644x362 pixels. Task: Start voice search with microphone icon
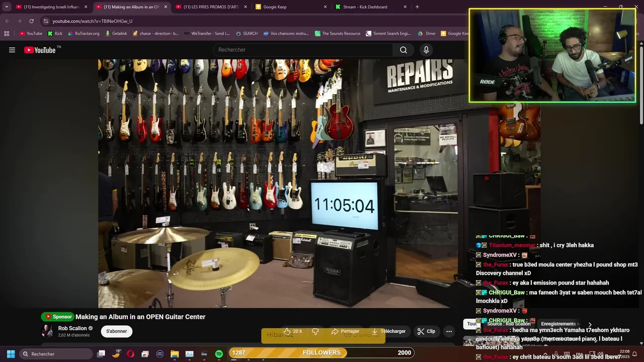(x=426, y=50)
